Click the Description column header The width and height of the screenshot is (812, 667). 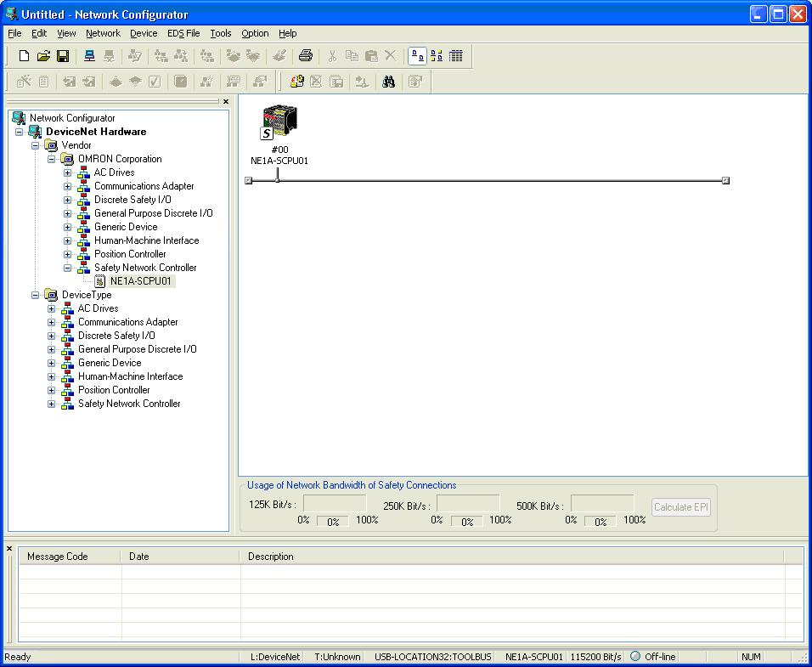(511, 557)
